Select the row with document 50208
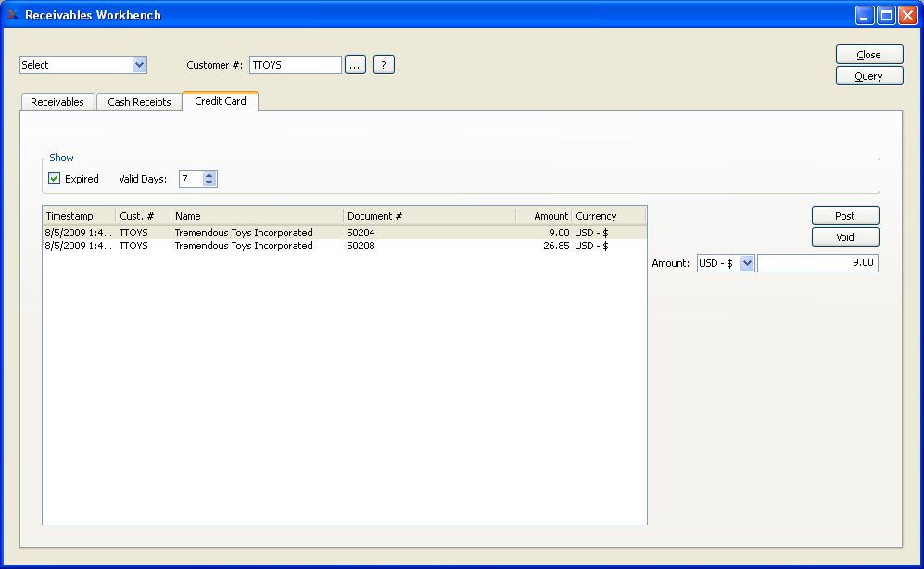This screenshot has height=569, width=924. (x=345, y=246)
